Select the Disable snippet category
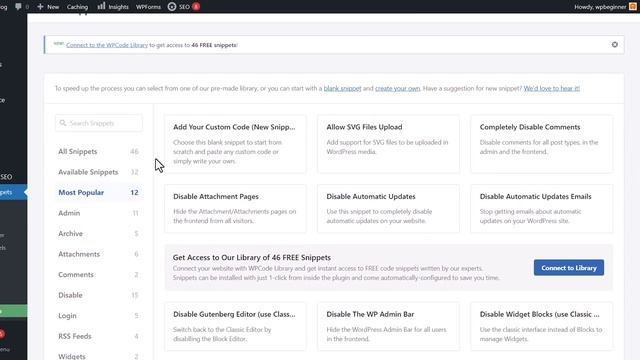 [x=98, y=295]
